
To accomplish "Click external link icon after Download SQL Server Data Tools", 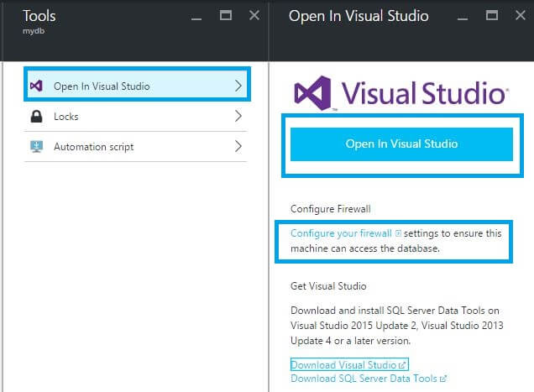I will (443, 379).
